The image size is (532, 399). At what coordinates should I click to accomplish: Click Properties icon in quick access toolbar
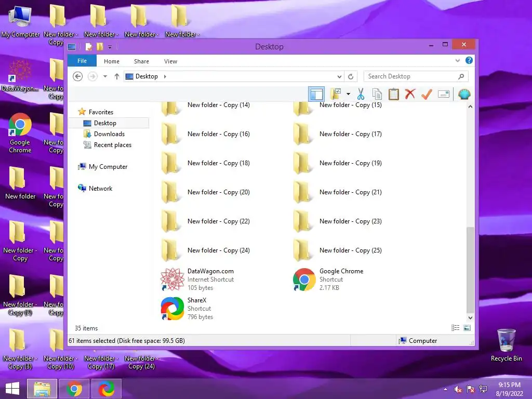point(89,46)
